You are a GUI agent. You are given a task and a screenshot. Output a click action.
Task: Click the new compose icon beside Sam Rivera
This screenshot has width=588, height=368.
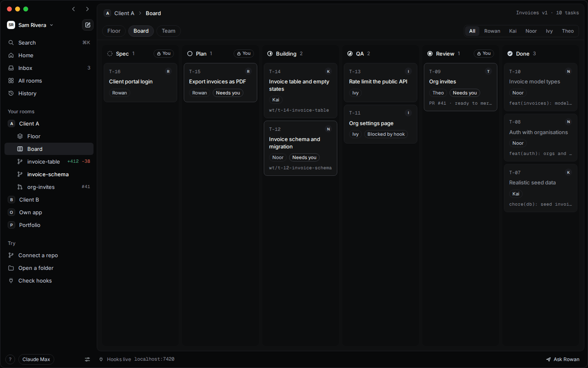(x=88, y=25)
